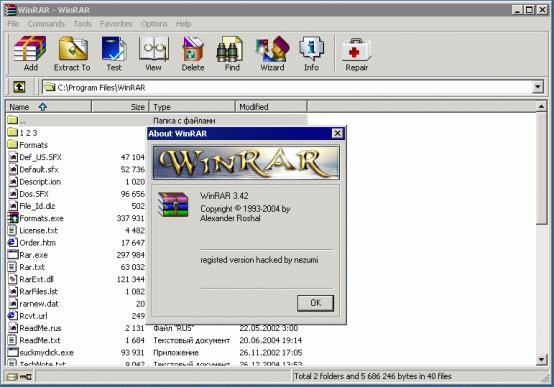Click the WinRAR banner logo in dialog
Screen dimensions: 554x387
coord(246,163)
